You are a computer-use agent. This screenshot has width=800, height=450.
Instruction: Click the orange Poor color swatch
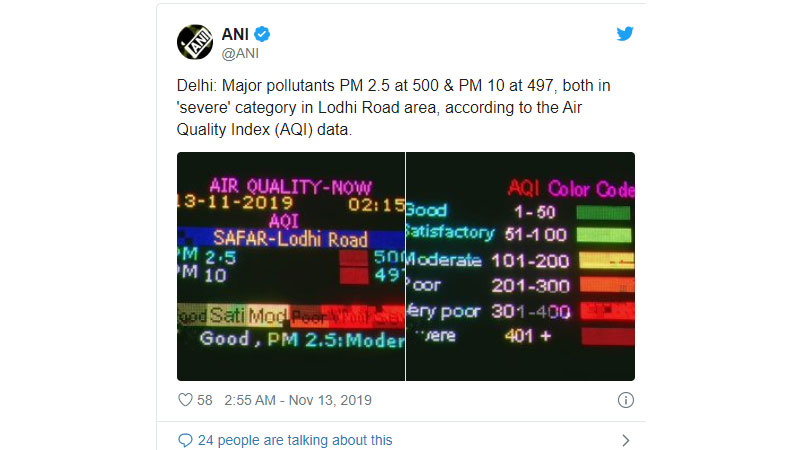tap(607, 285)
